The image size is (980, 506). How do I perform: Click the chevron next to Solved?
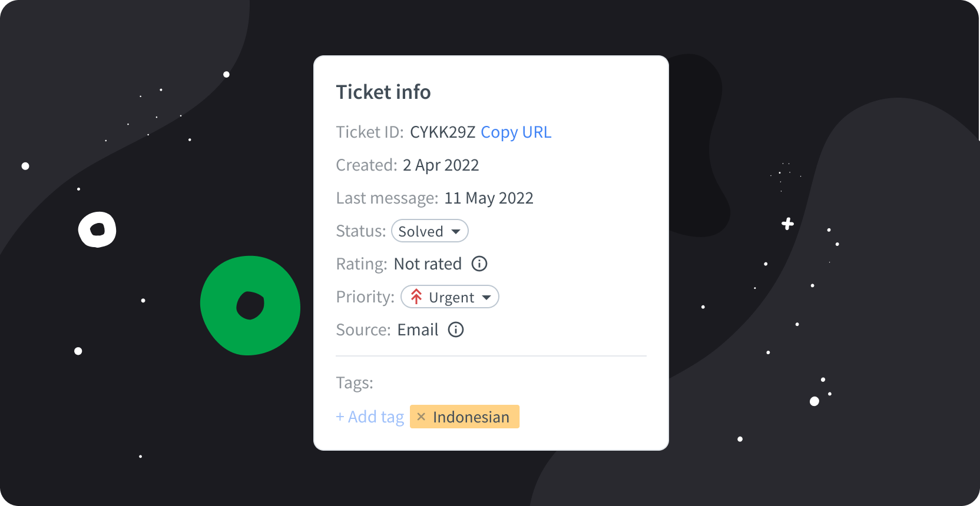point(457,231)
